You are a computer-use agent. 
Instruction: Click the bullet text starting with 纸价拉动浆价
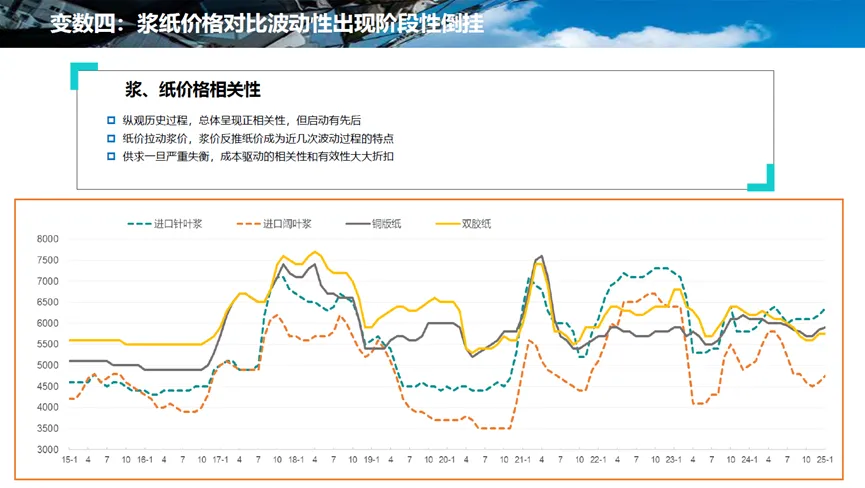pyautogui.click(x=258, y=138)
